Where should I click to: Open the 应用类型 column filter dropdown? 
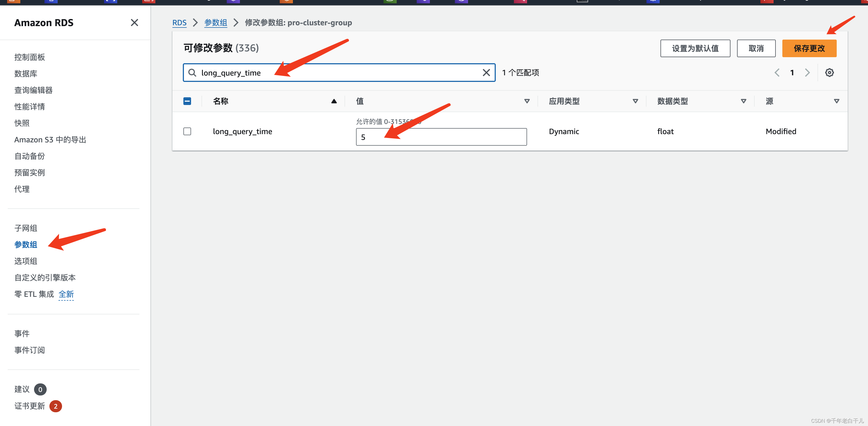tap(635, 101)
